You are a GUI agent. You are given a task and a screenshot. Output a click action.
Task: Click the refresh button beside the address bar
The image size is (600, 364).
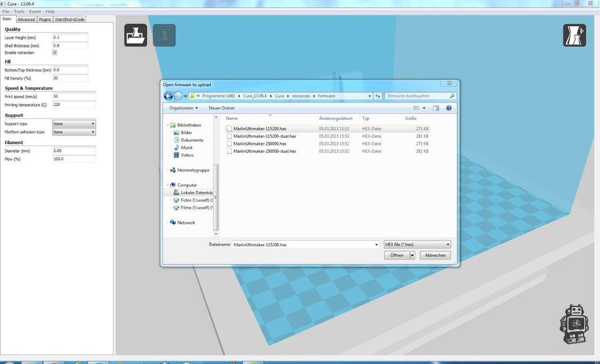378,96
